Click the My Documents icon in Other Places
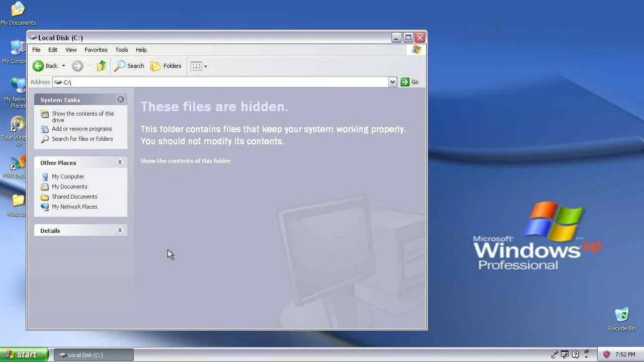644x362 pixels. coord(45,187)
